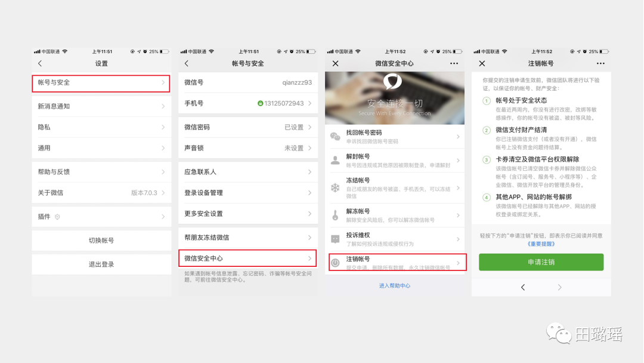This screenshot has height=363, width=644.
Task: Select 注销帐号 entry in security center
Action: (397, 262)
